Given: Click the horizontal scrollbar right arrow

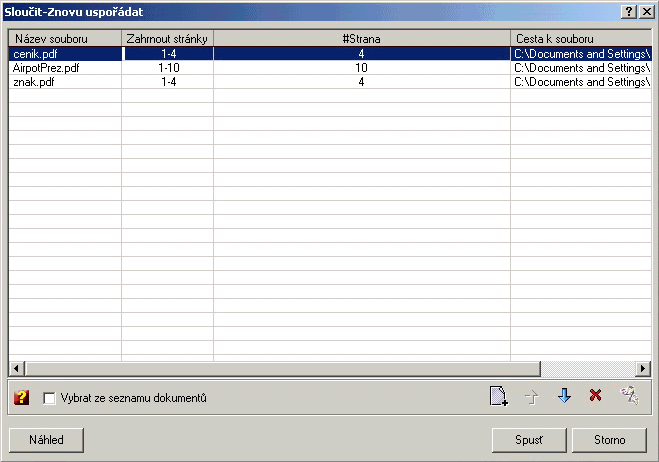Looking at the screenshot, I should tap(643, 369).
